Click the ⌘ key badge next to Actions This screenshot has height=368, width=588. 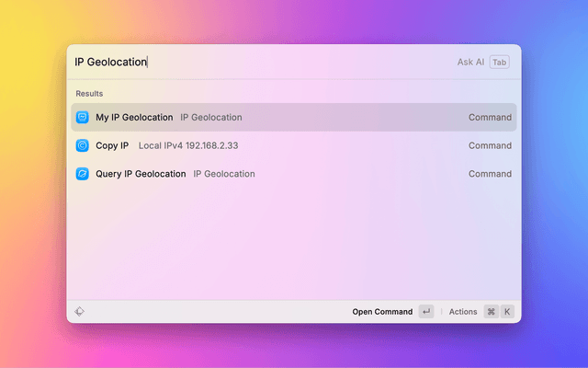coord(492,312)
